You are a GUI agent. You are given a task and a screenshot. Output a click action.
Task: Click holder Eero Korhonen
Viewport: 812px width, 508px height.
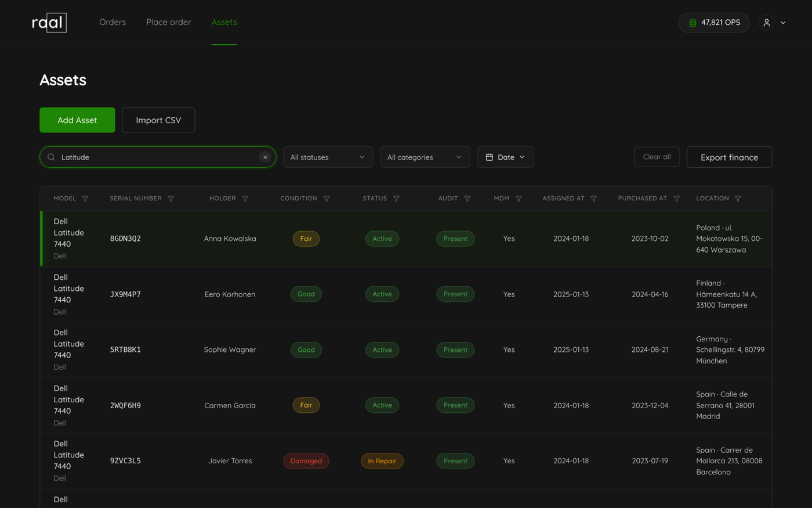point(230,294)
